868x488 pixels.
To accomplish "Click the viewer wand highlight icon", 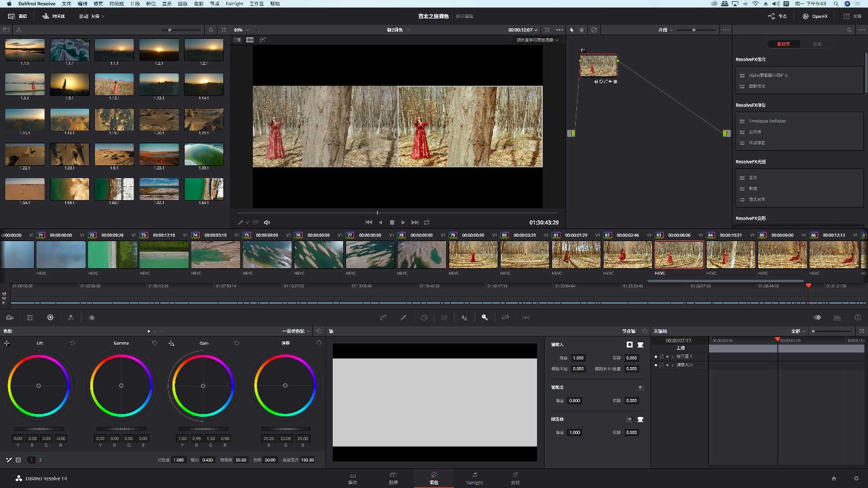I will click(x=262, y=40).
